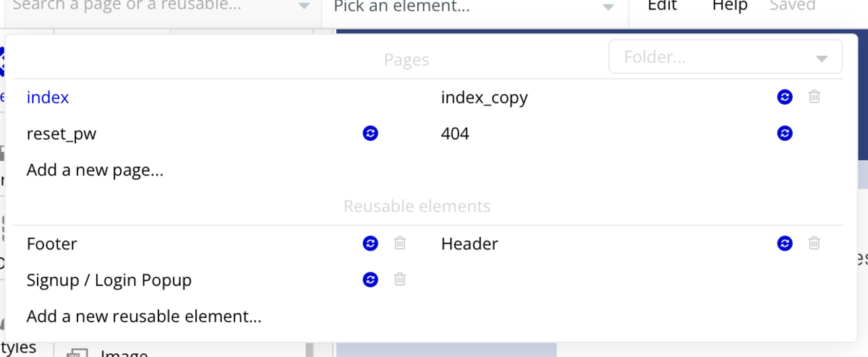Click Add a new page link
Image resolution: width=868 pixels, height=357 pixels.
95,171
